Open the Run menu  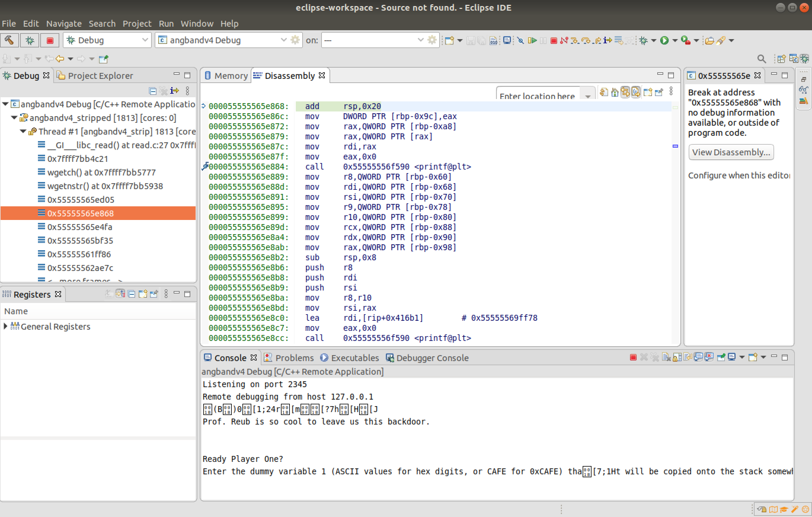(166, 24)
